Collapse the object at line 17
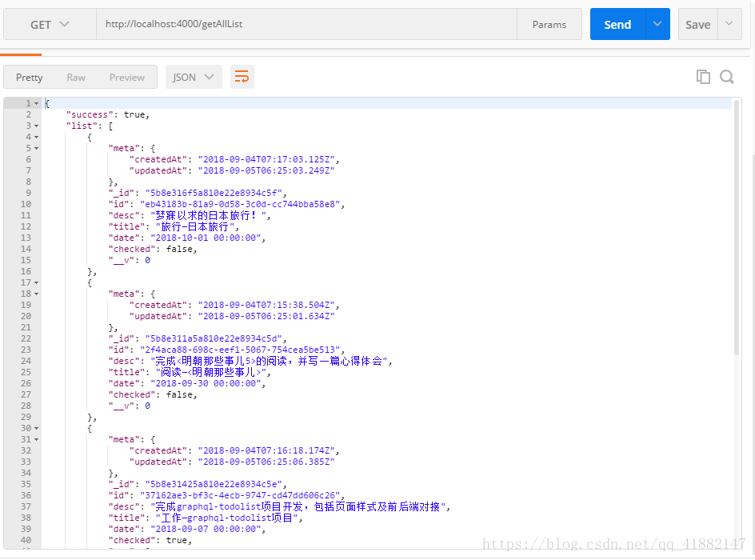The image size is (755, 560). pyautogui.click(x=37, y=282)
